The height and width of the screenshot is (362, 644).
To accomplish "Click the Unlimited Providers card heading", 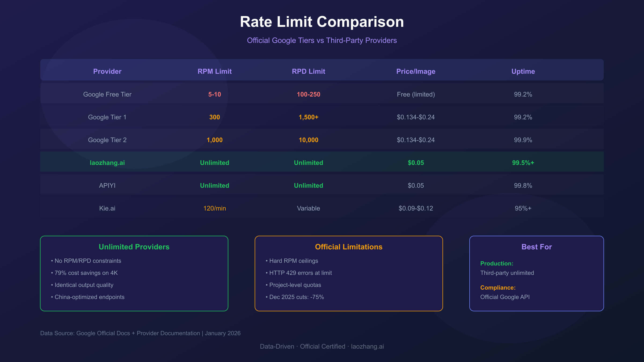I will click(x=134, y=247).
